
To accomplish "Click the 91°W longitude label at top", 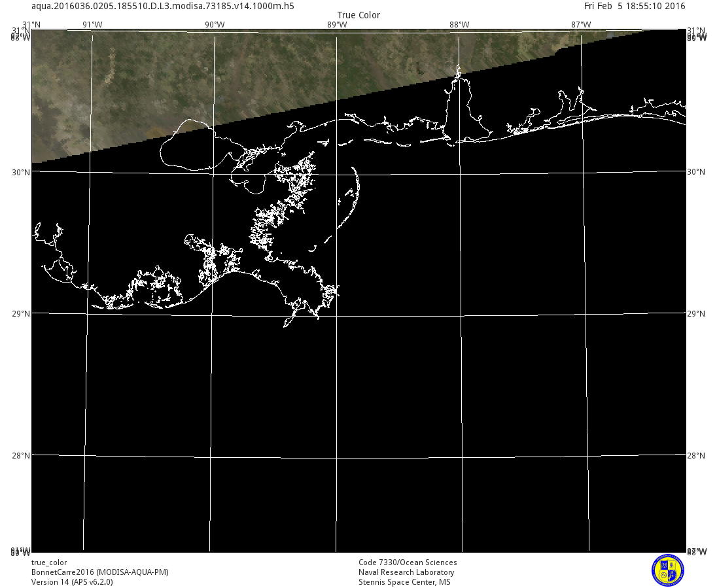I will tap(92, 25).
